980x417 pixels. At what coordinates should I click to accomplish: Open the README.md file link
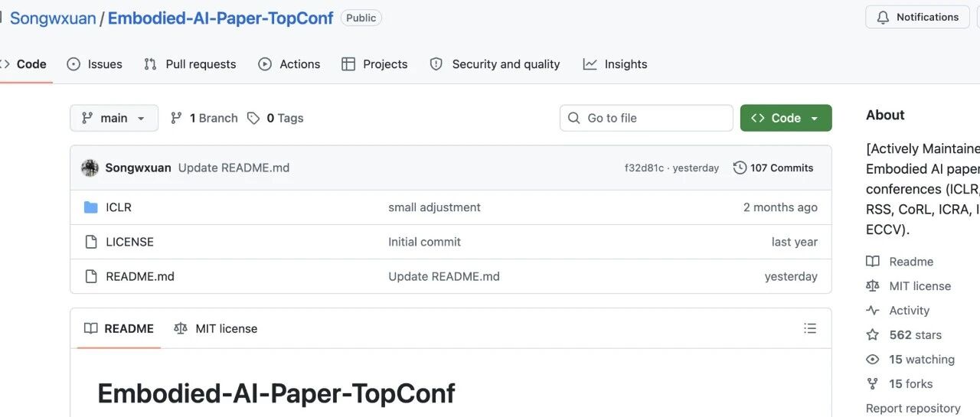(x=140, y=276)
